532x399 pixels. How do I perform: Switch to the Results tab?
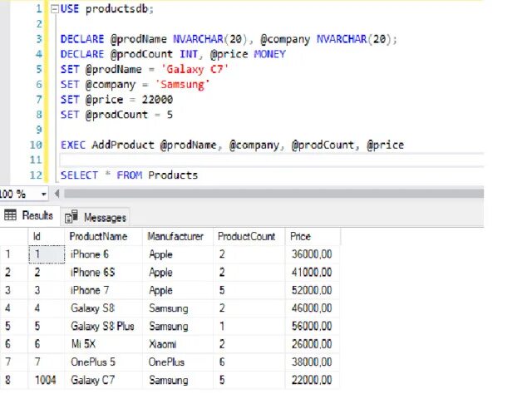29,215
